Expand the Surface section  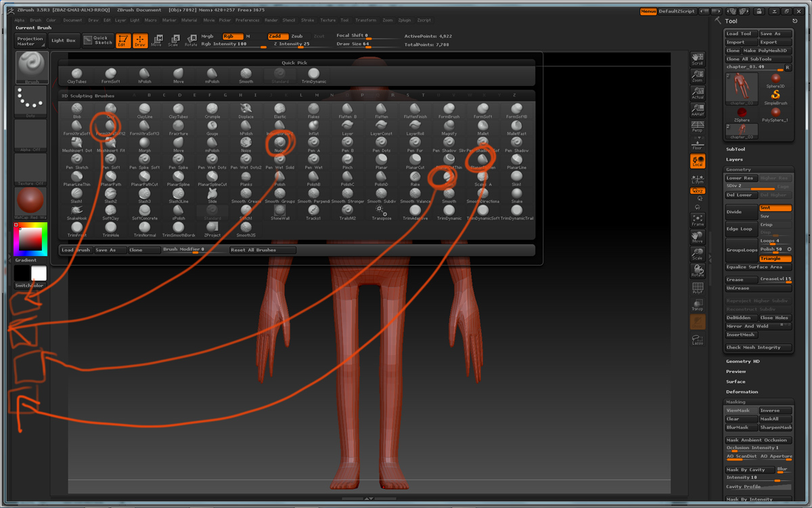point(736,381)
